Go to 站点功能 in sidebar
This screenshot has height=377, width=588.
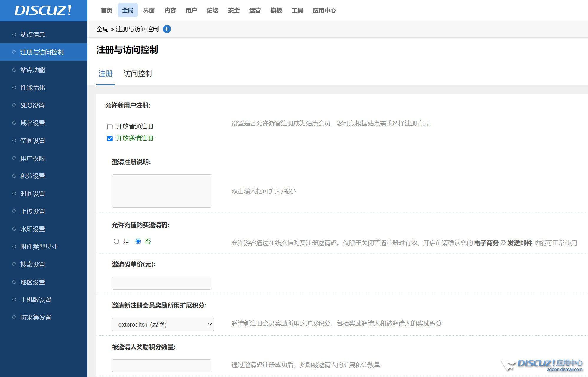point(44,70)
